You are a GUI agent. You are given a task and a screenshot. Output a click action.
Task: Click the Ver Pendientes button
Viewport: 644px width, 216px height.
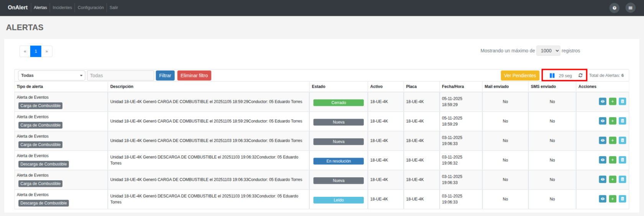coord(520,75)
